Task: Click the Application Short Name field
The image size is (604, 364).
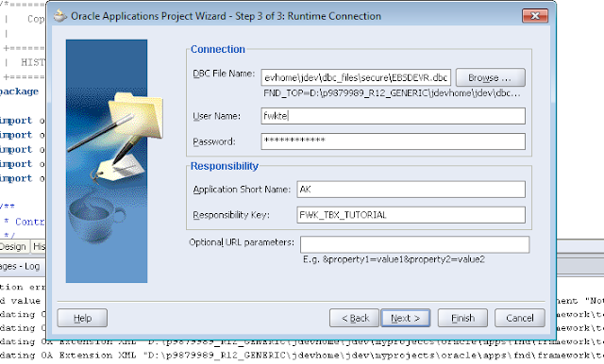Action: point(411,190)
